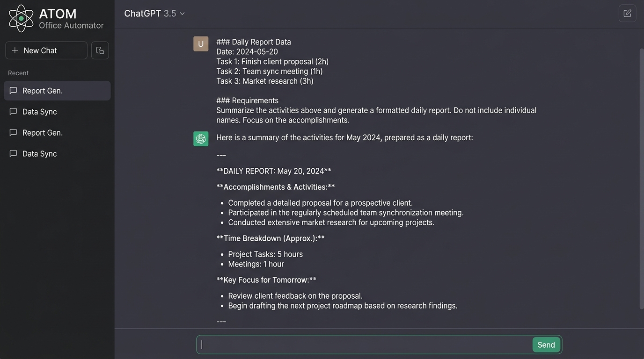Click the vertical scrollbar of the chat

tap(641, 178)
